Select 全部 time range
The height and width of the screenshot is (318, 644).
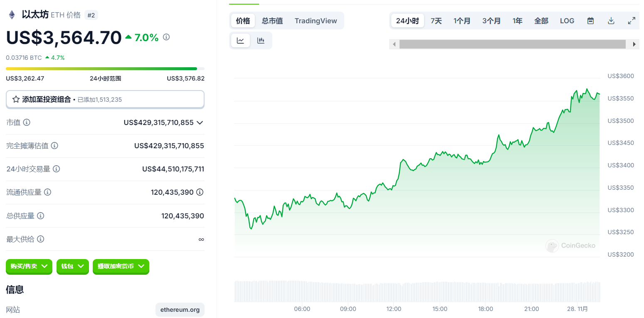click(541, 21)
